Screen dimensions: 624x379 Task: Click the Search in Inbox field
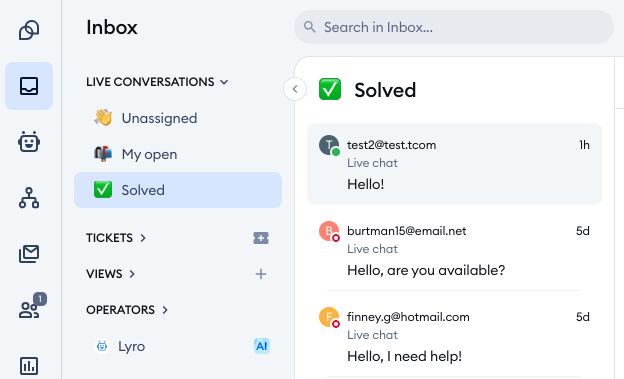[x=454, y=27]
